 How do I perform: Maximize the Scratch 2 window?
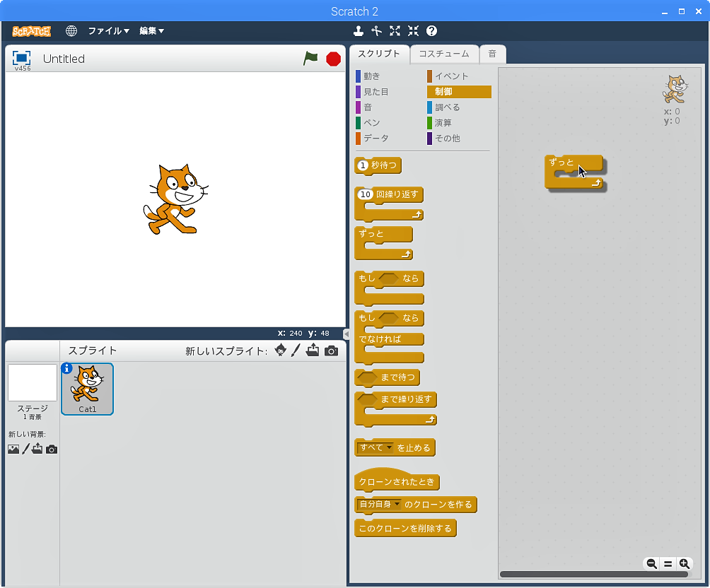[x=682, y=12]
